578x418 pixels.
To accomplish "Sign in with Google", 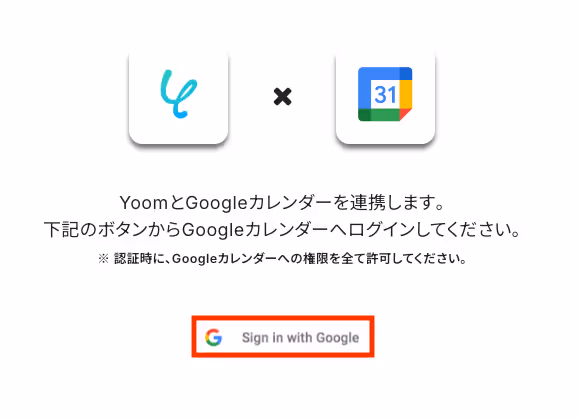I will pyautogui.click(x=283, y=337).
